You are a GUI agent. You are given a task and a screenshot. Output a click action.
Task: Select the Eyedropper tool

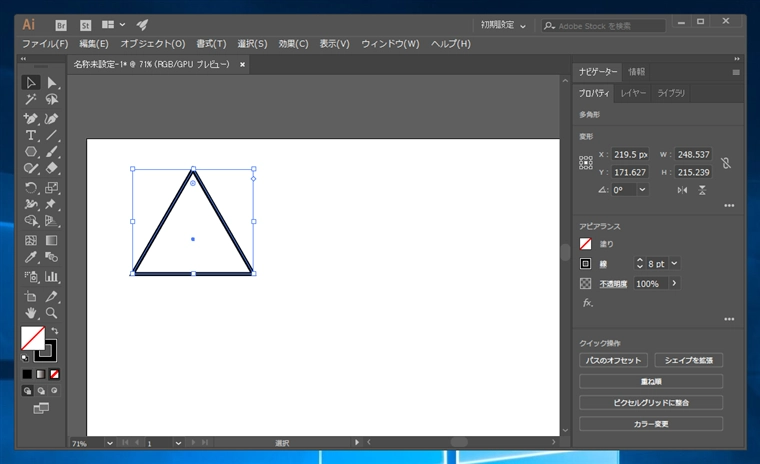click(31, 257)
